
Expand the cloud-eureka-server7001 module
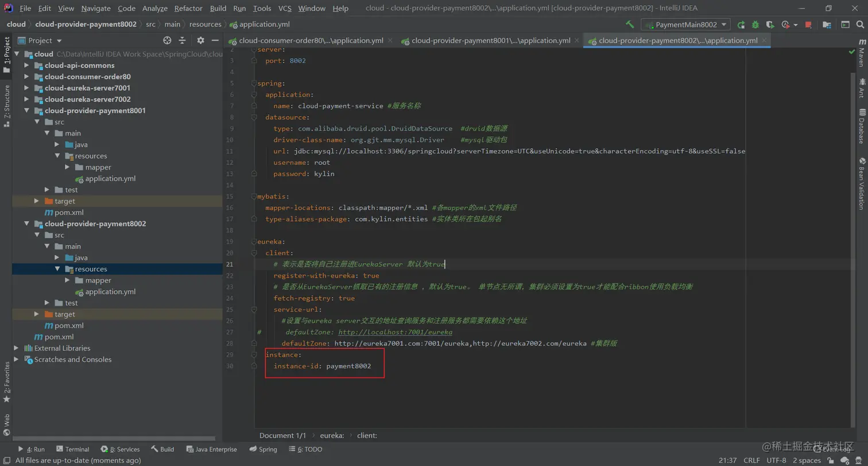point(27,88)
